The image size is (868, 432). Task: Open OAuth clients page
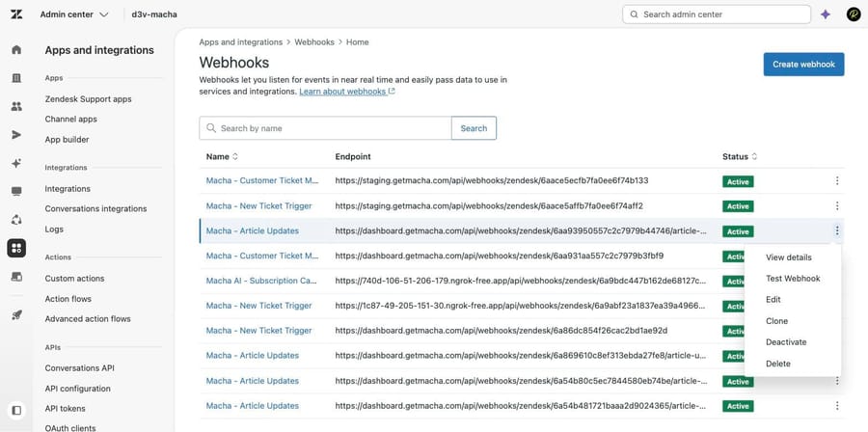[x=70, y=427]
